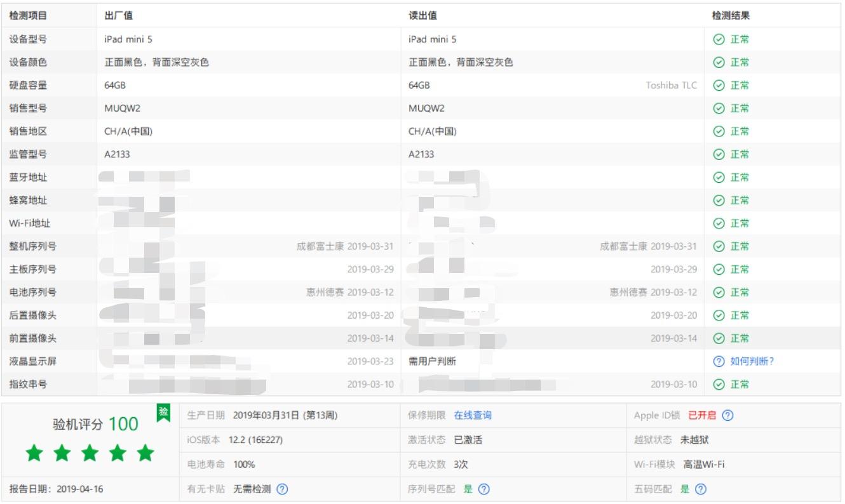Click the 生产日期 2019年03月31日 value

pyautogui.click(x=285, y=415)
